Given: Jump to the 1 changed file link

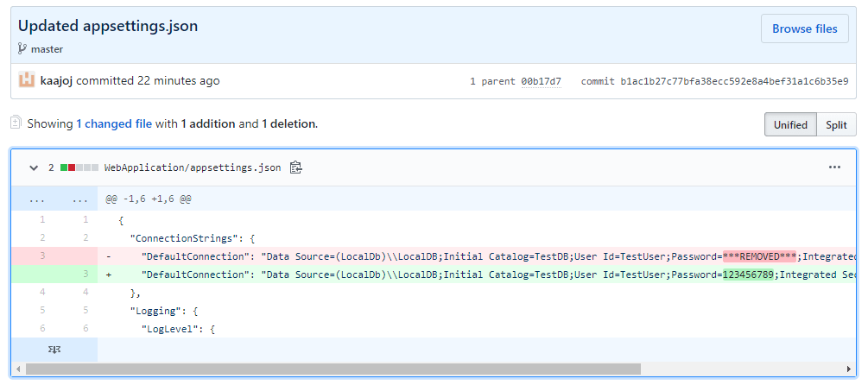Looking at the screenshot, I should point(114,123).
